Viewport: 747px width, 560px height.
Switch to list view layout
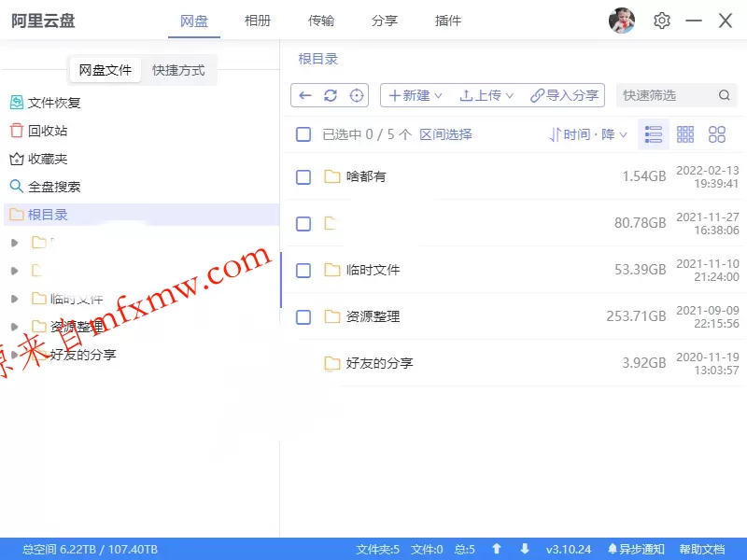(x=653, y=134)
